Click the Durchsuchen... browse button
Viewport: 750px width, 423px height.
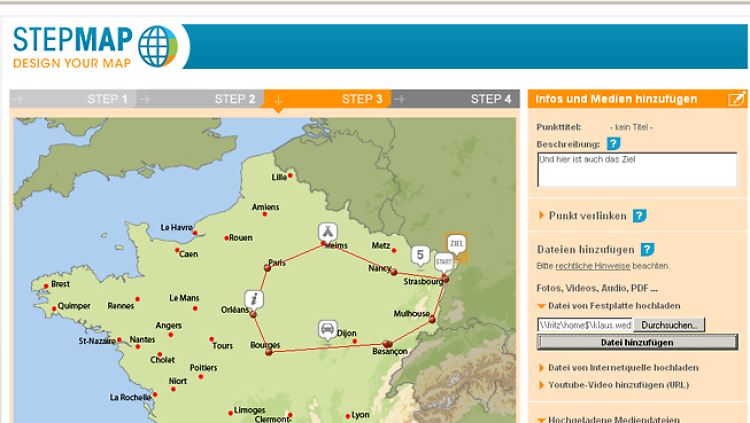[x=670, y=325]
